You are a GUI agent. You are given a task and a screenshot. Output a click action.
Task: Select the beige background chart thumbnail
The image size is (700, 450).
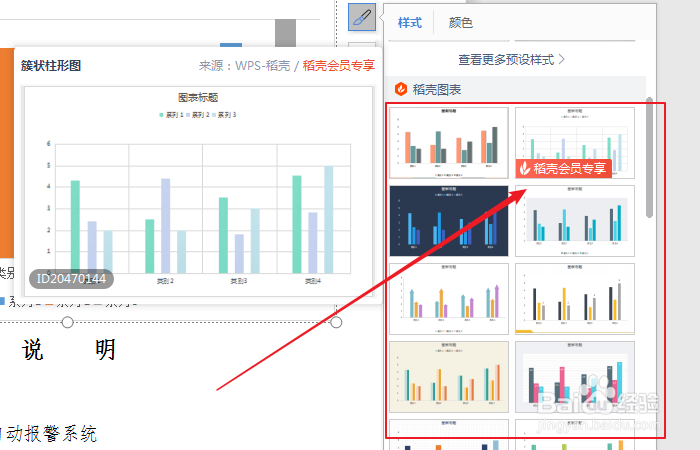[449, 377]
